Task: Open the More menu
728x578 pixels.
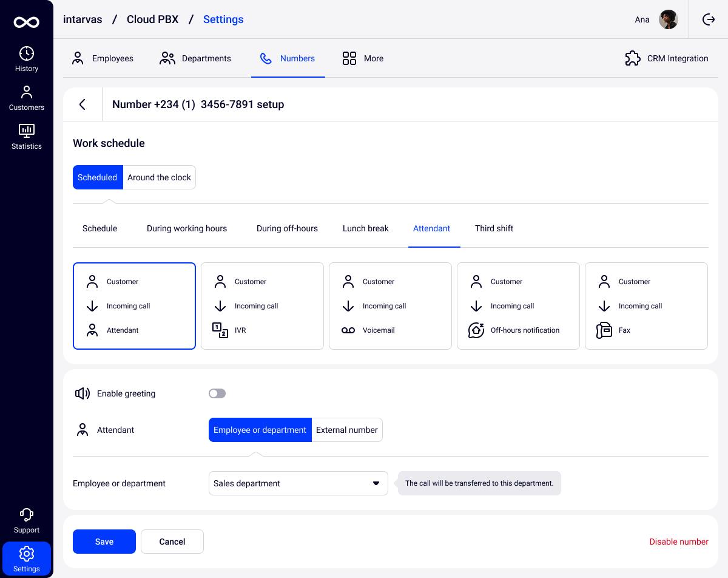Action: (363, 58)
